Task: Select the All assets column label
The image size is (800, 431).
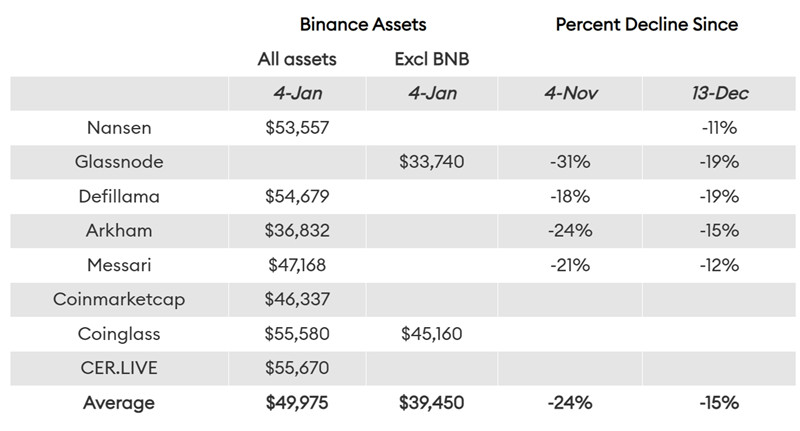Action: (x=297, y=59)
